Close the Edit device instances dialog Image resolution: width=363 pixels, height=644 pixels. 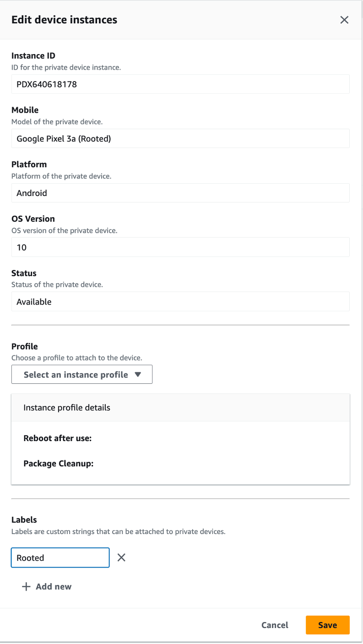tap(344, 20)
